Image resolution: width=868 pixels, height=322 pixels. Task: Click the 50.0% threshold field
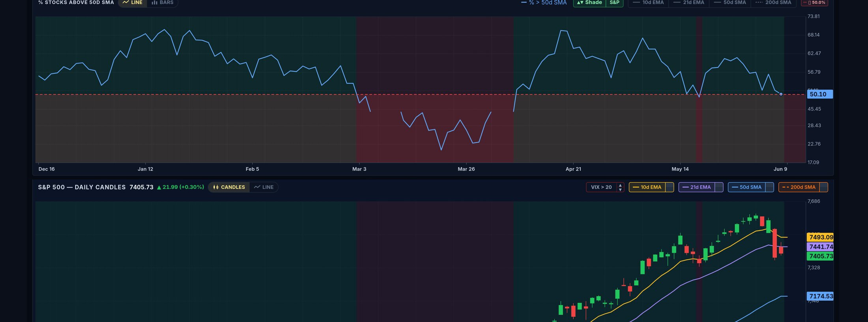[814, 3]
